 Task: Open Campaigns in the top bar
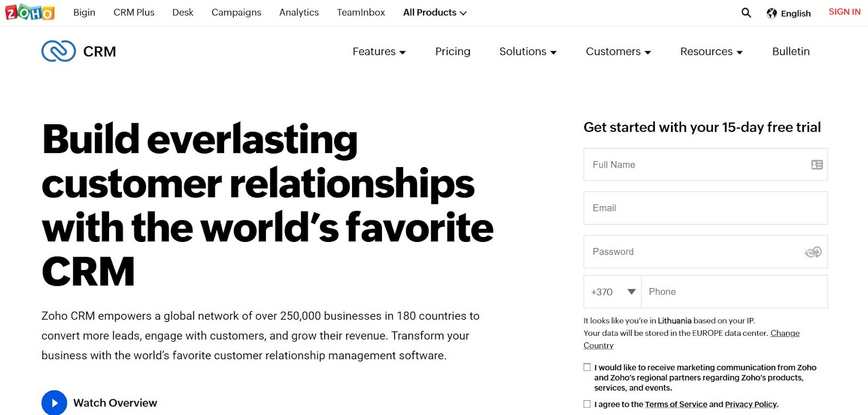[236, 12]
